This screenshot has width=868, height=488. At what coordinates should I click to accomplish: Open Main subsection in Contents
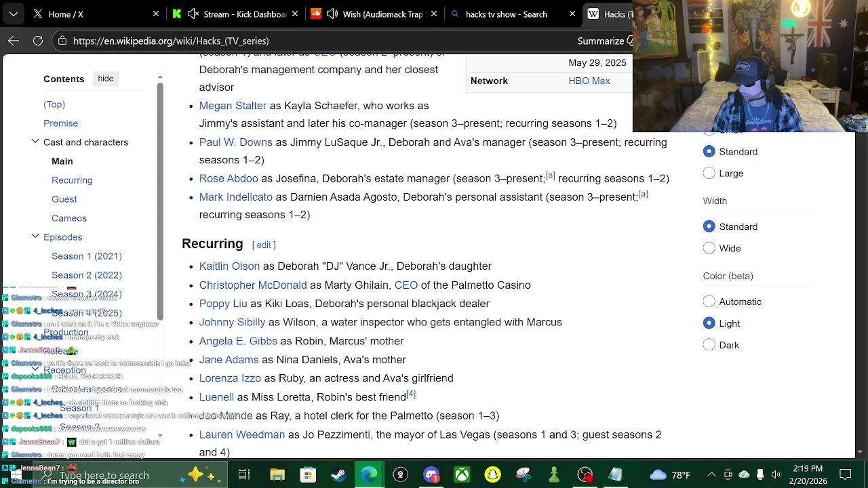tap(62, 161)
